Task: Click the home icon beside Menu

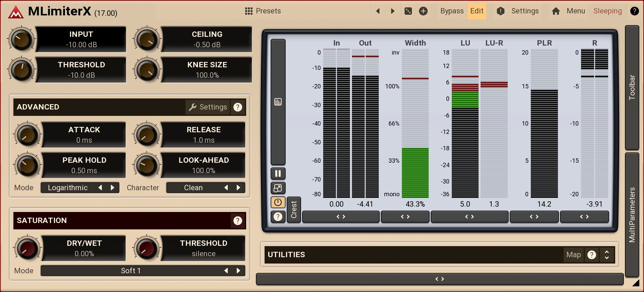Action: click(556, 11)
